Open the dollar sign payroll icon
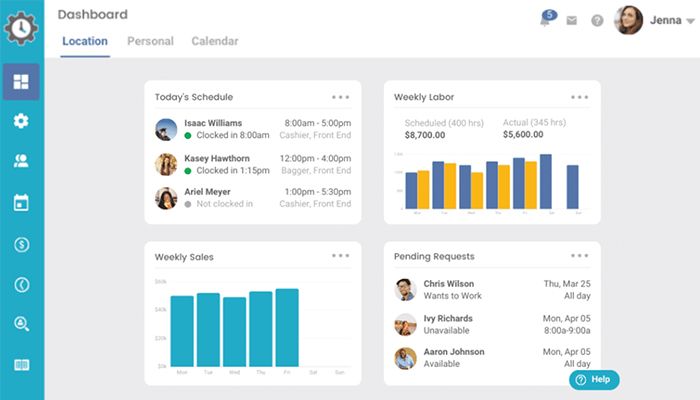Image resolution: width=700 pixels, height=400 pixels. click(x=21, y=244)
